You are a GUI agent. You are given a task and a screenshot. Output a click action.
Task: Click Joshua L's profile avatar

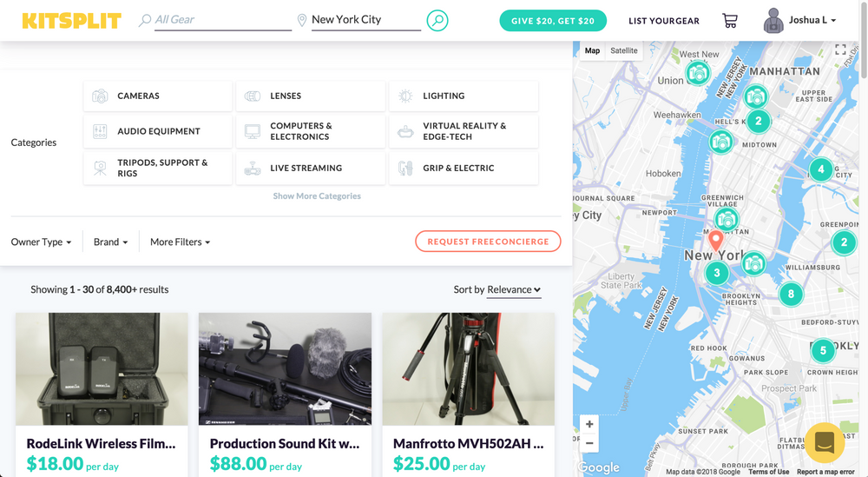[773, 21]
